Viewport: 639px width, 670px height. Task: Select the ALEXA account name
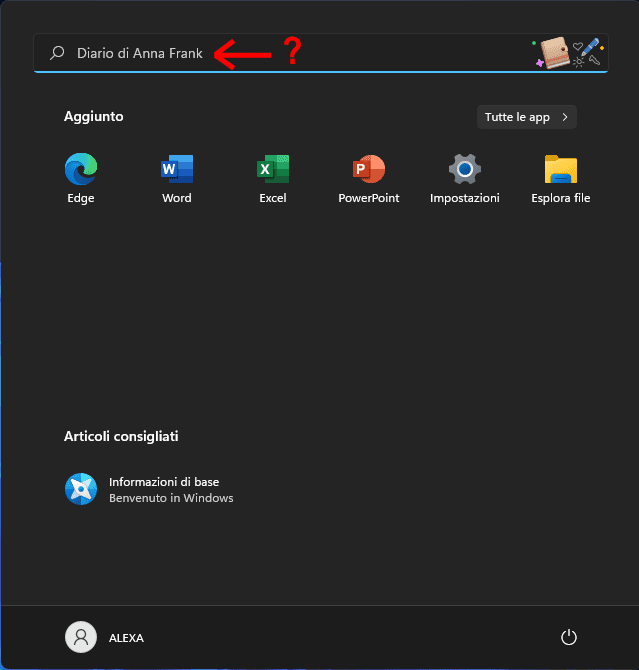126,638
